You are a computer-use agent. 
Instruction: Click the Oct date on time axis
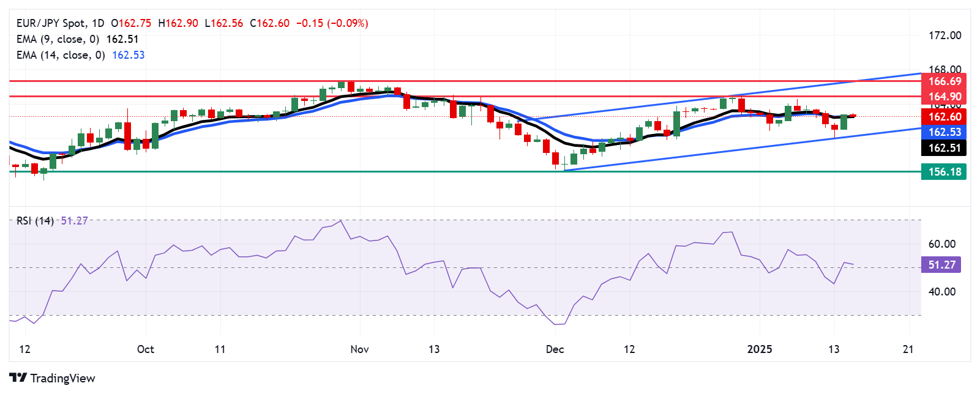[146, 349]
